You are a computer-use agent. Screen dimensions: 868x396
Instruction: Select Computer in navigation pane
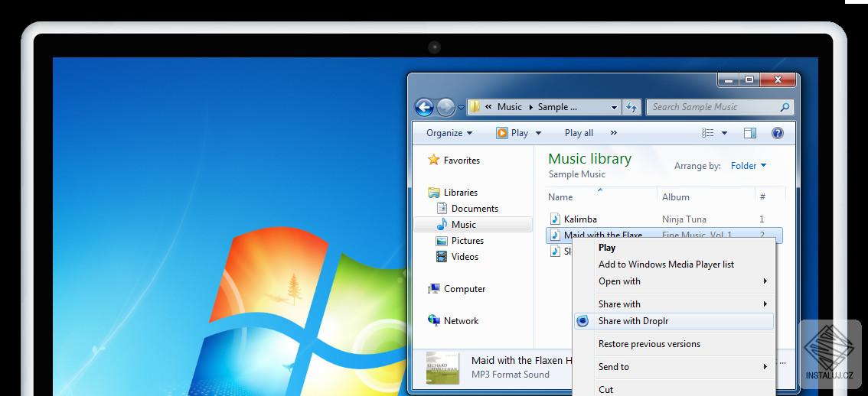(465, 289)
